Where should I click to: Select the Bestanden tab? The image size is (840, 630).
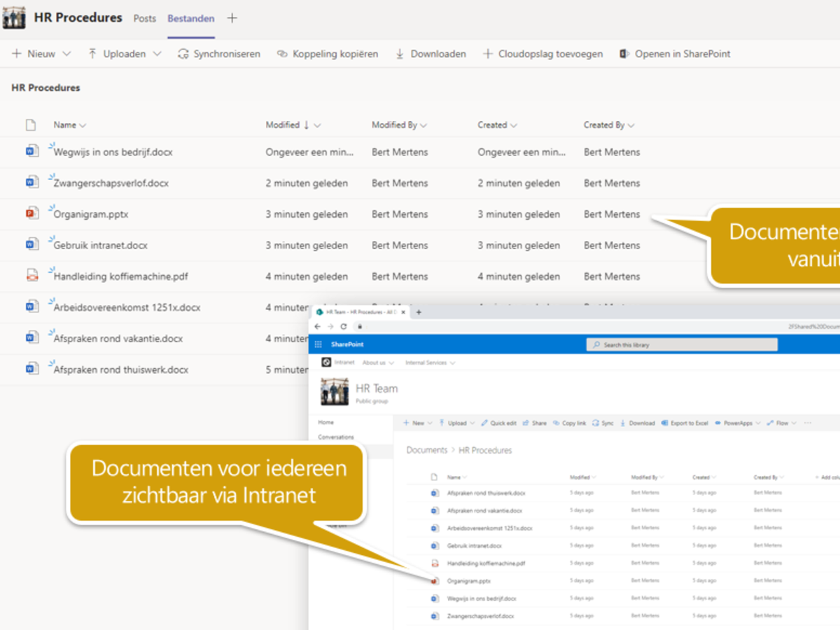coord(190,18)
